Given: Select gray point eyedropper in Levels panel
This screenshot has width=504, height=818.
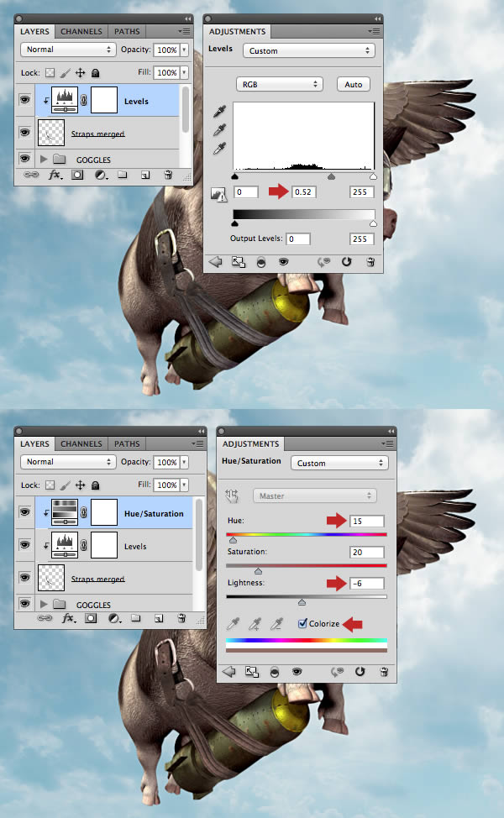Looking at the screenshot, I should pyautogui.click(x=219, y=130).
